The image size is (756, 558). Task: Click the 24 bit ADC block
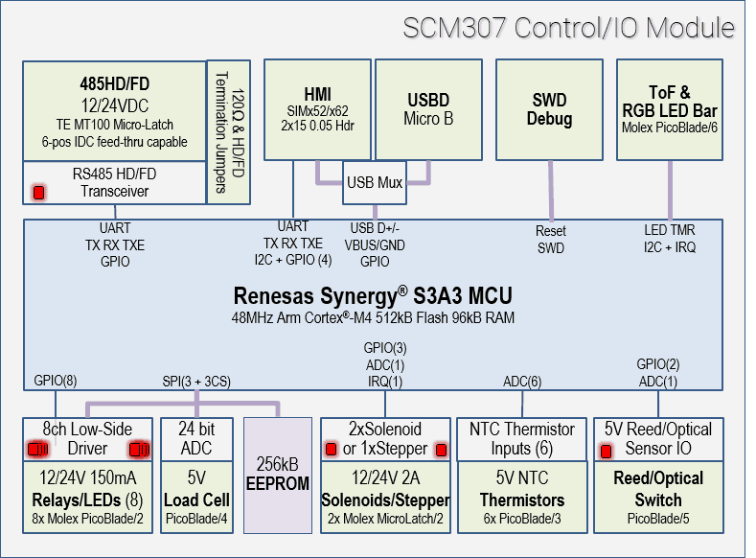(x=196, y=439)
